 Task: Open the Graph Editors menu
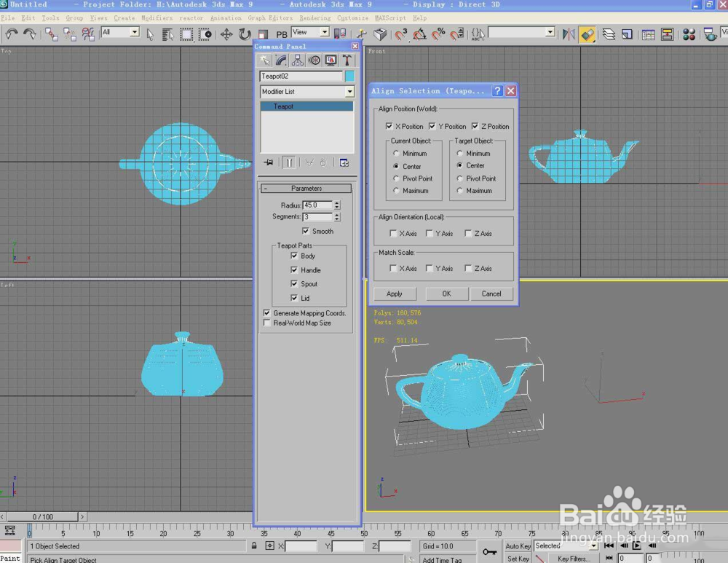tap(270, 18)
